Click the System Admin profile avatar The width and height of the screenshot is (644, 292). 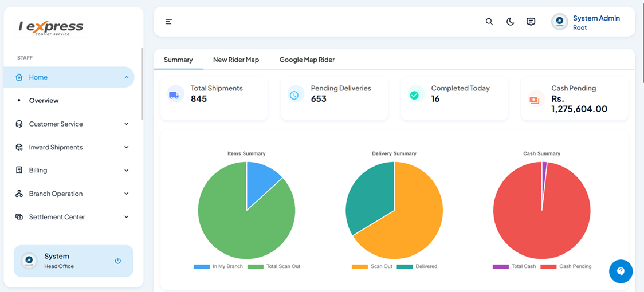tap(559, 22)
